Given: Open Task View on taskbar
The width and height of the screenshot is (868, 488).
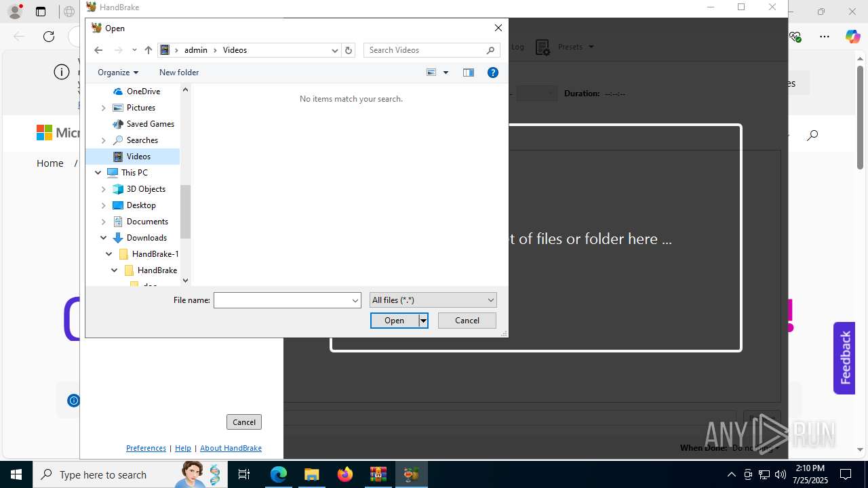Looking at the screenshot, I should coord(244,474).
